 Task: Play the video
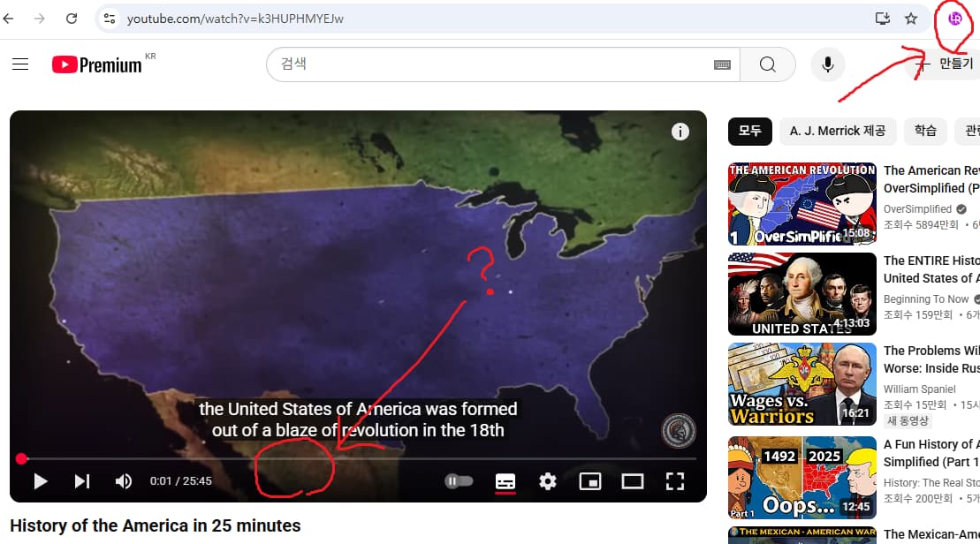41,481
